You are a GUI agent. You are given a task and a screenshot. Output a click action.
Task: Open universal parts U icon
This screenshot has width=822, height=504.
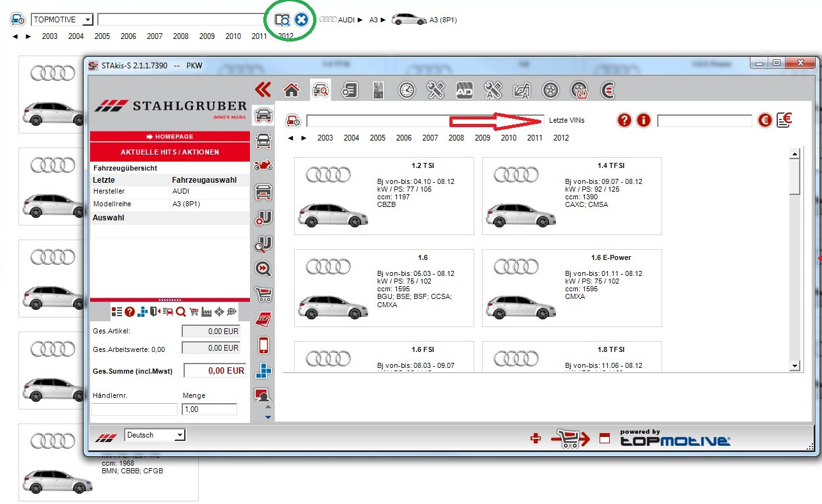[x=263, y=218]
